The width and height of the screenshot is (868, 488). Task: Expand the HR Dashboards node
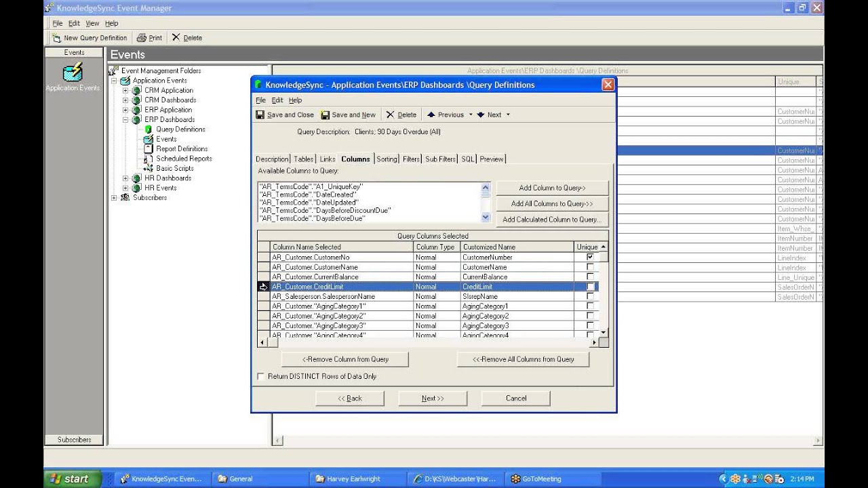[125, 178]
